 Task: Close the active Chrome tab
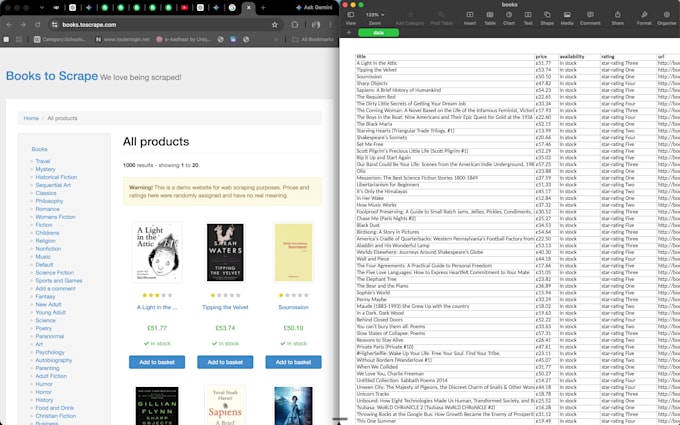(x=248, y=7)
